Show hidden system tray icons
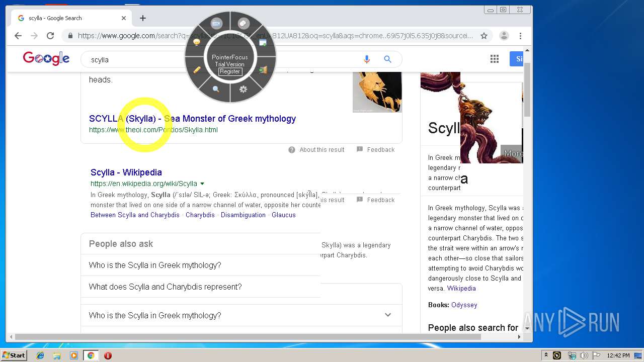The height and width of the screenshot is (362, 644). tap(546, 355)
